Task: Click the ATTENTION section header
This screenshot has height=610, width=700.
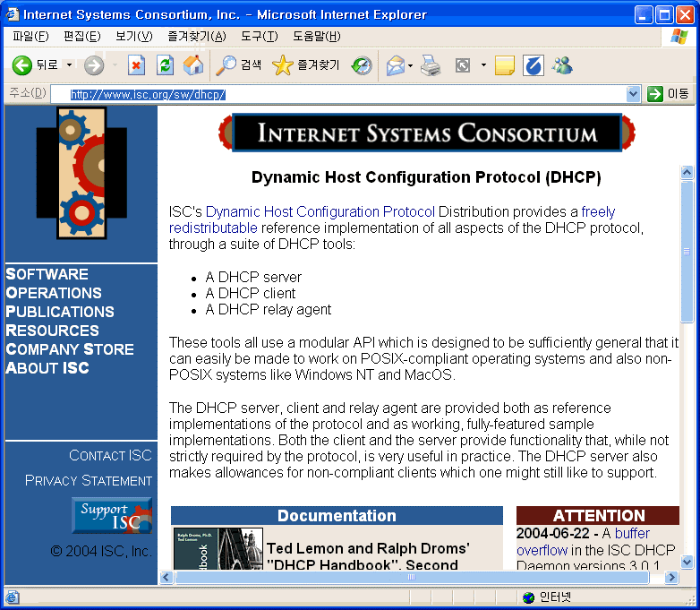Action: coord(598,516)
